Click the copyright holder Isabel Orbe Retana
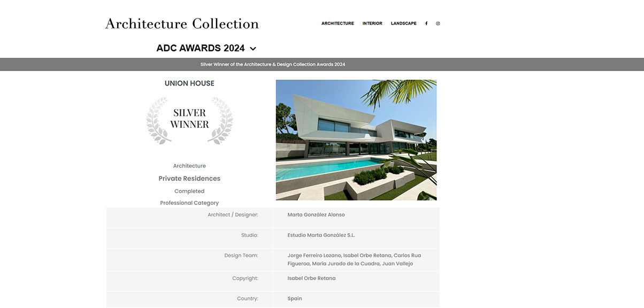 (311, 279)
